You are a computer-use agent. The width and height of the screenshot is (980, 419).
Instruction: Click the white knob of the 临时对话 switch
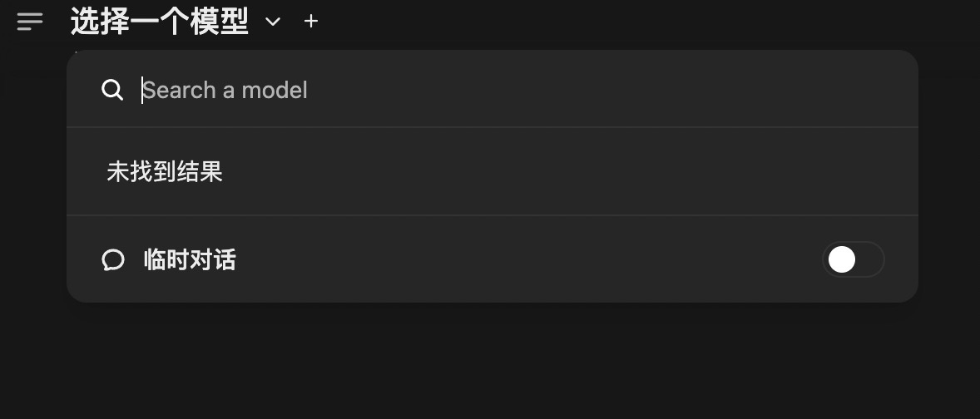pyautogui.click(x=842, y=259)
